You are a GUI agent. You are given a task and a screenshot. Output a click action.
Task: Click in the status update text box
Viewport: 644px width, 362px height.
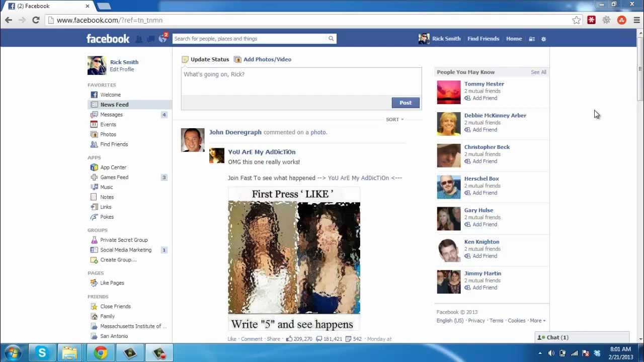pos(301,81)
